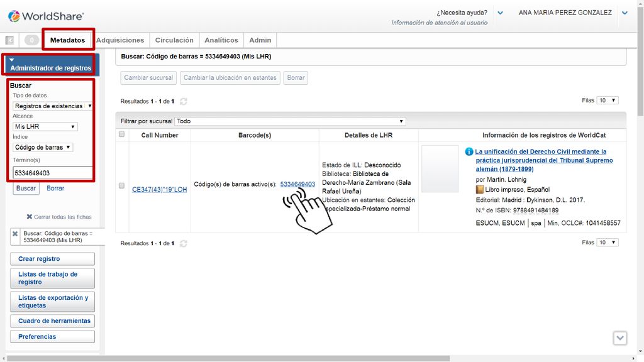Click Cambiar sucursal button
This screenshot has height=362, width=644.
tap(148, 77)
